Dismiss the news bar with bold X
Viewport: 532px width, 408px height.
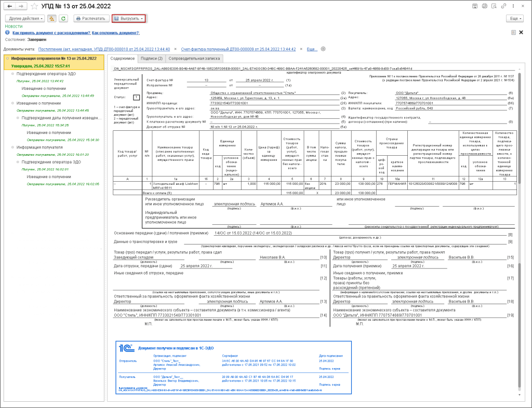[x=521, y=32]
